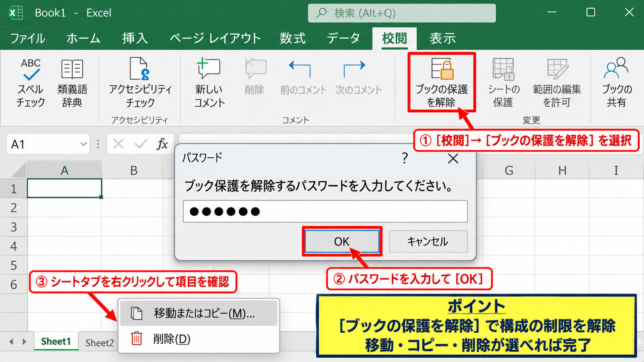Select row 3 header
This screenshot has width=644, height=362.
tap(13, 227)
